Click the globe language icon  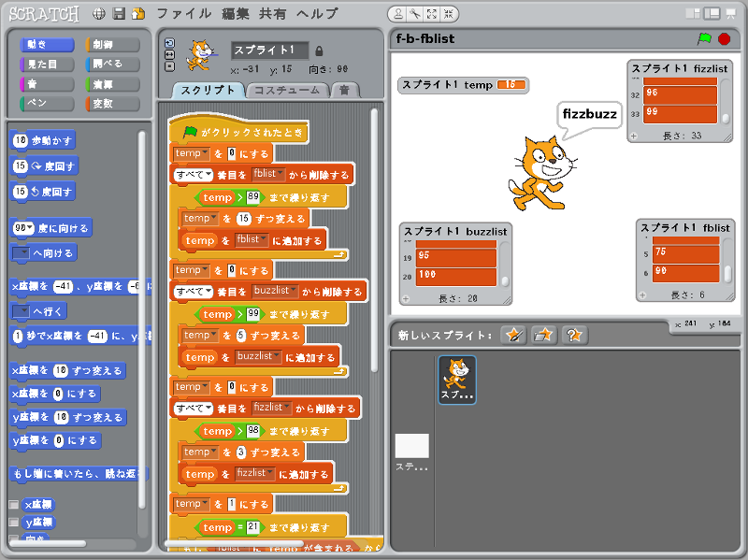coord(99,14)
